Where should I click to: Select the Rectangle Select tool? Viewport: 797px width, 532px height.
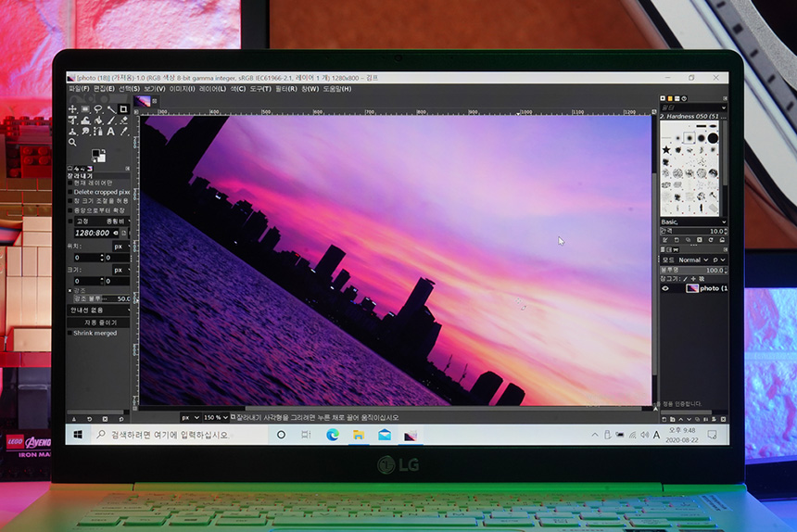(x=85, y=108)
